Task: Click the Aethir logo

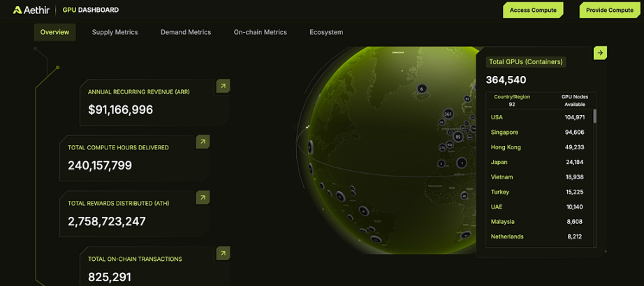Action: (x=31, y=10)
